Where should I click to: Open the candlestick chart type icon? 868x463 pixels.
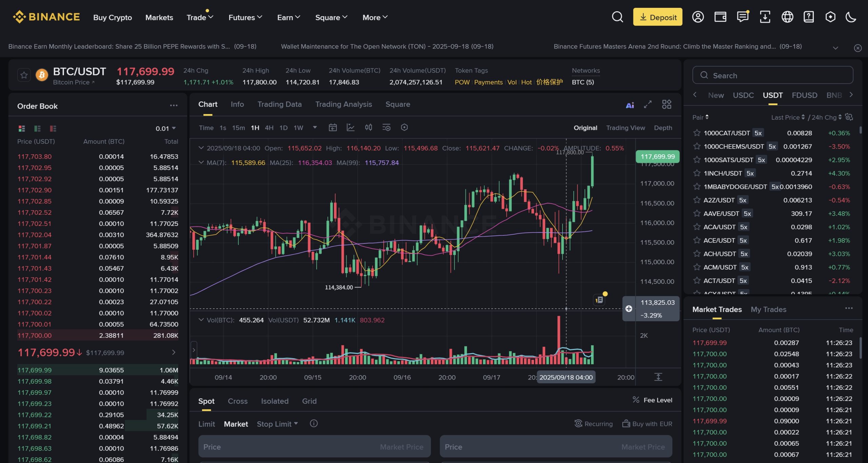[x=369, y=128]
